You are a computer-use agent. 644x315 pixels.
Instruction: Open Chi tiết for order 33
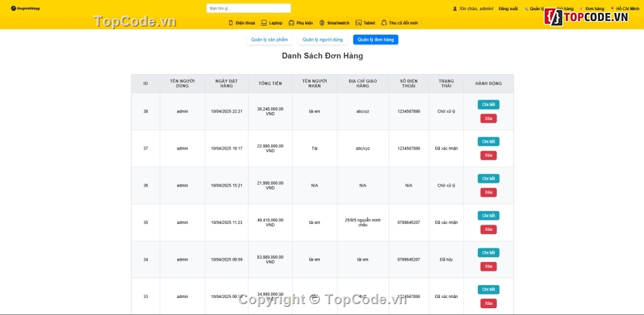(x=488, y=289)
